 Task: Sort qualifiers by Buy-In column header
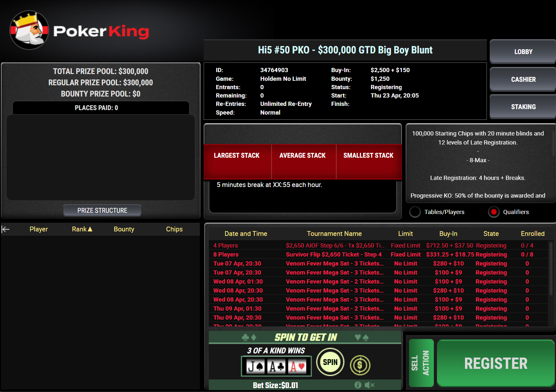(448, 234)
